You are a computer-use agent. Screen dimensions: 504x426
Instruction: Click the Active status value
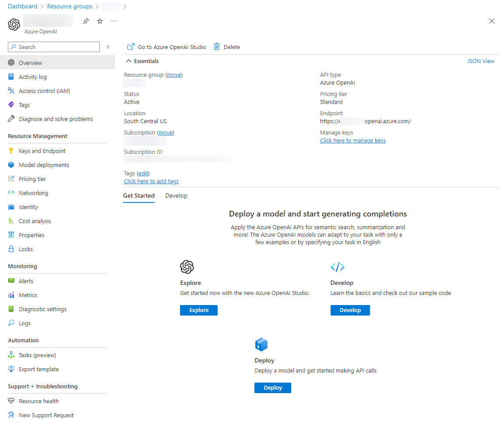click(131, 102)
